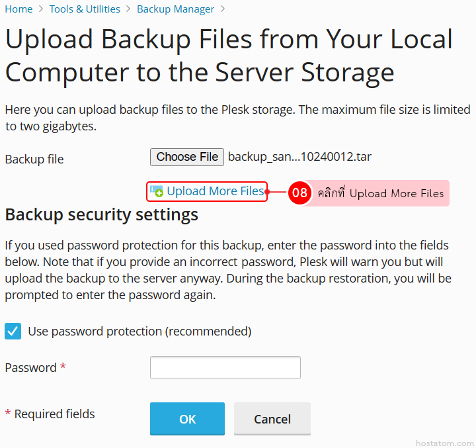Uncheck Use password protection checkbox
476x448 pixels.
point(13,331)
